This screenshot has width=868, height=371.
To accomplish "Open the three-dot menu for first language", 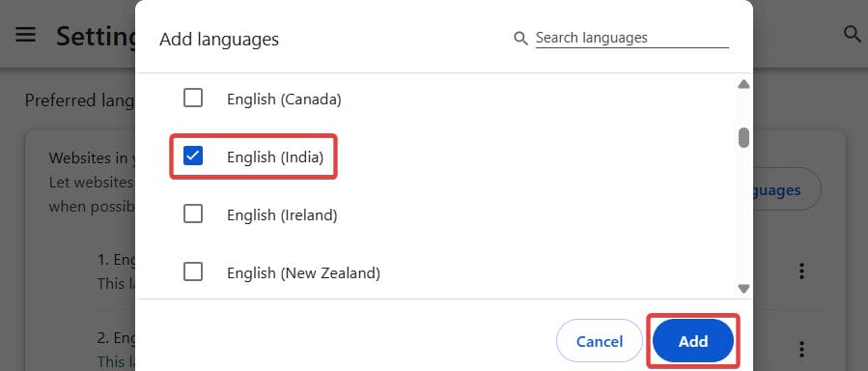I will coord(801,271).
